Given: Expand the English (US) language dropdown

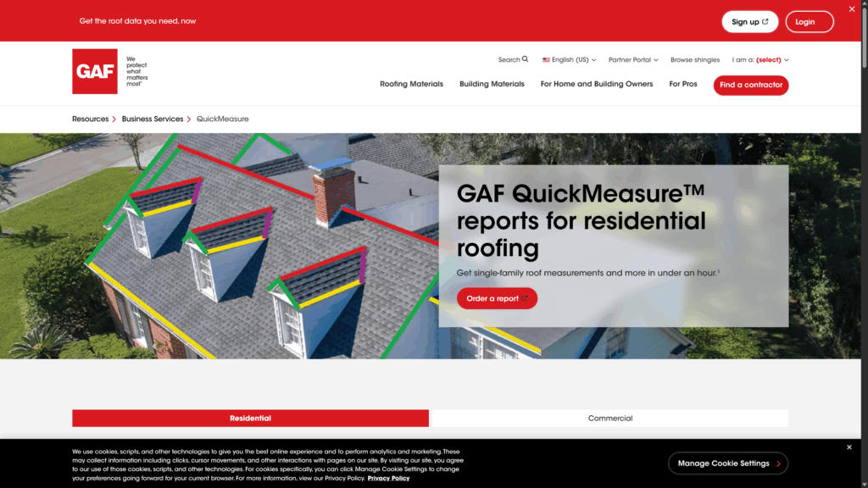Looking at the screenshot, I should coord(569,59).
